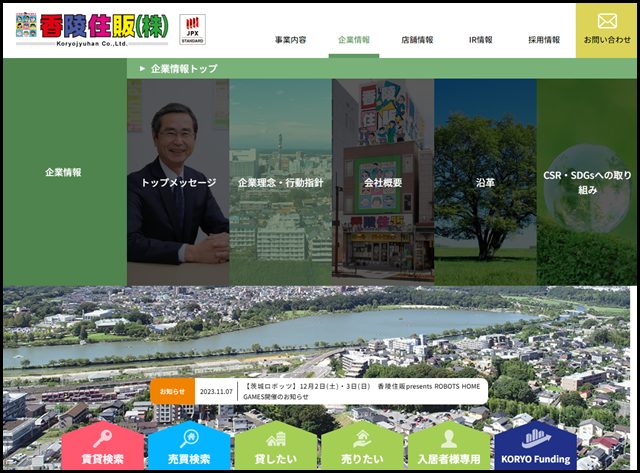This screenshot has width=640, height=473.
Task: Click the person icon for 入居者様専用
Action: (449, 439)
